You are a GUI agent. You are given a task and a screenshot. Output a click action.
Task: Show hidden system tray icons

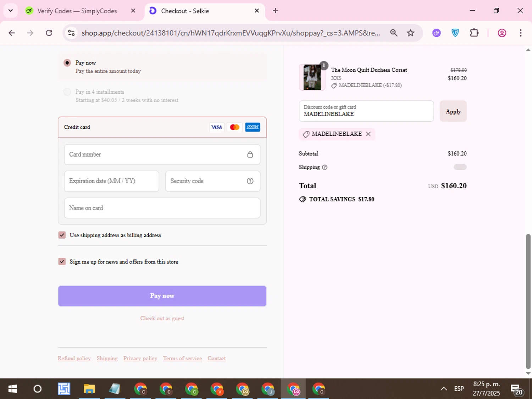click(x=444, y=389)
